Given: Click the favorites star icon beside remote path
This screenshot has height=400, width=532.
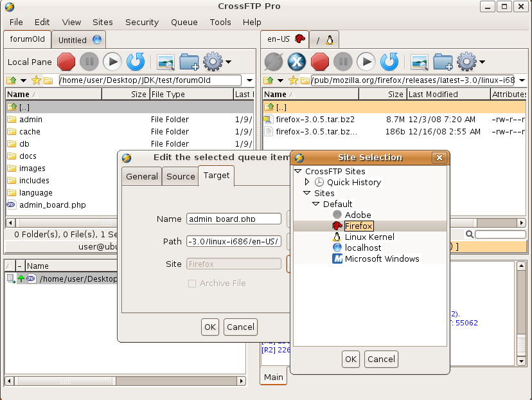Looking at the screenshot, I should click(x=293, y=80).
